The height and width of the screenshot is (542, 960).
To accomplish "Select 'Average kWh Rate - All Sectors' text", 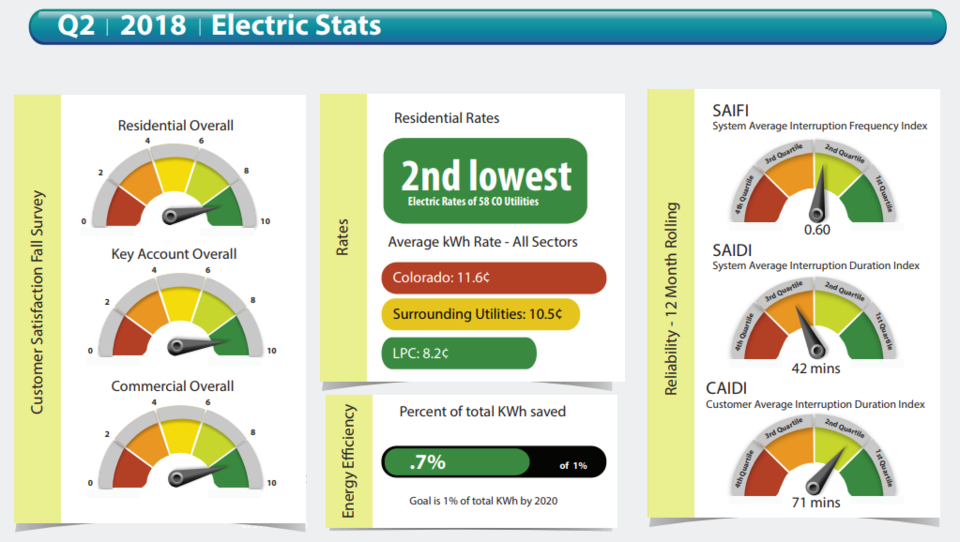I will point(482,242).
